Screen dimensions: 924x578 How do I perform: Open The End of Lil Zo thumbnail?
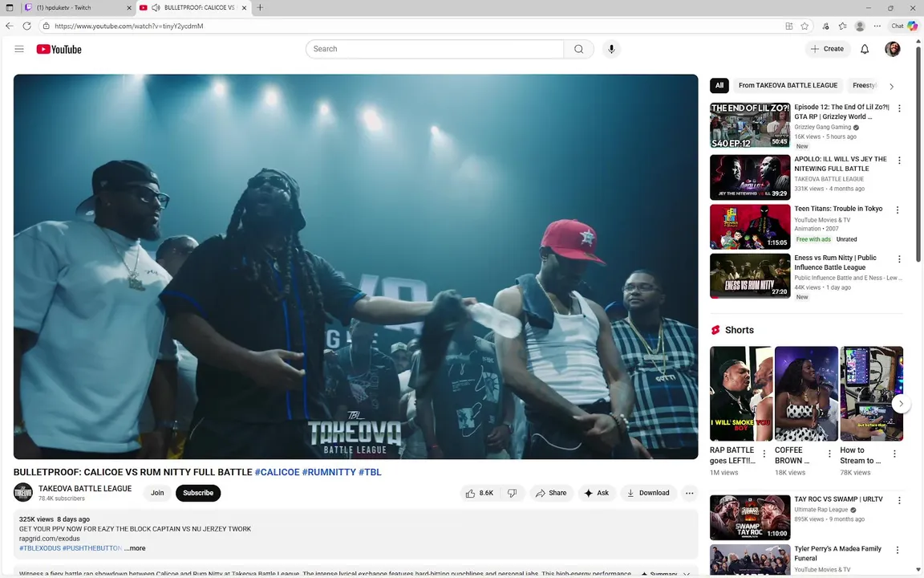(x=750, y=125)
